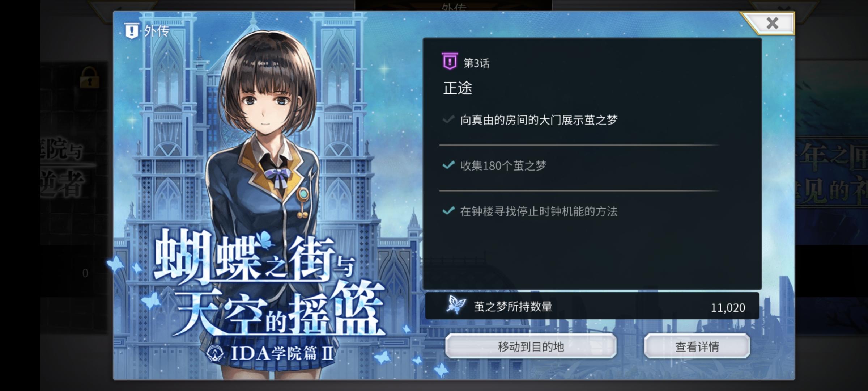Image resolution: width=868 pixels, height=391 pixels.
Task: Toggle the checkmark for 向真由的房间的大门展示茧之梦
Action: pyautogui.click(x=449, y=119)
